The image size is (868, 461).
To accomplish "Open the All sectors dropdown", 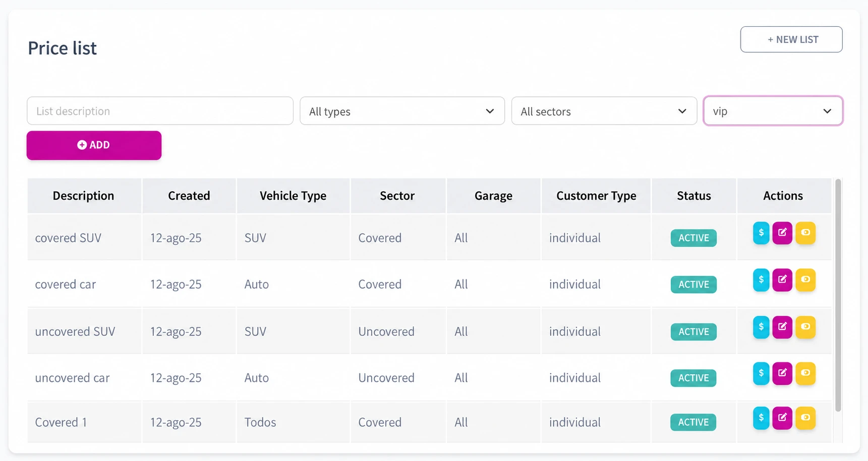I will (604, 111).
